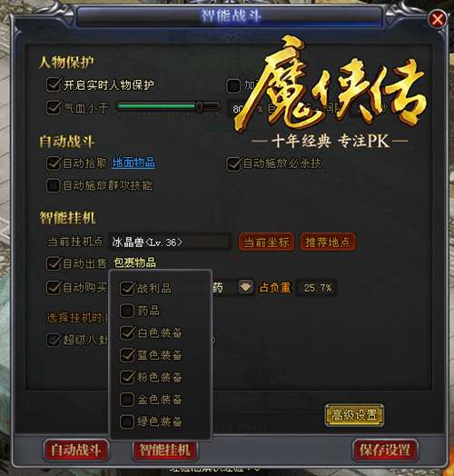Click the 冰晶兽 Lv.36 挂机点 field

170,243
